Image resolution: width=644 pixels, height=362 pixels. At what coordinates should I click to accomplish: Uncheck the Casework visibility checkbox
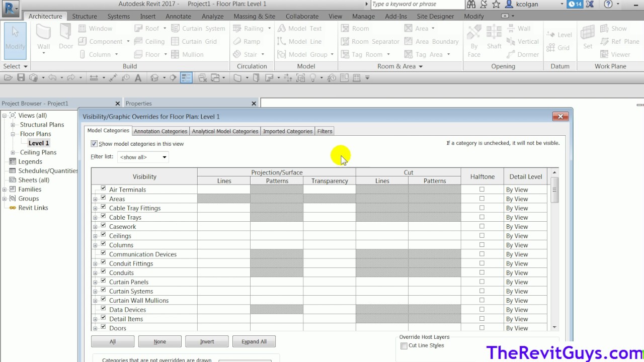click(103, 226)
